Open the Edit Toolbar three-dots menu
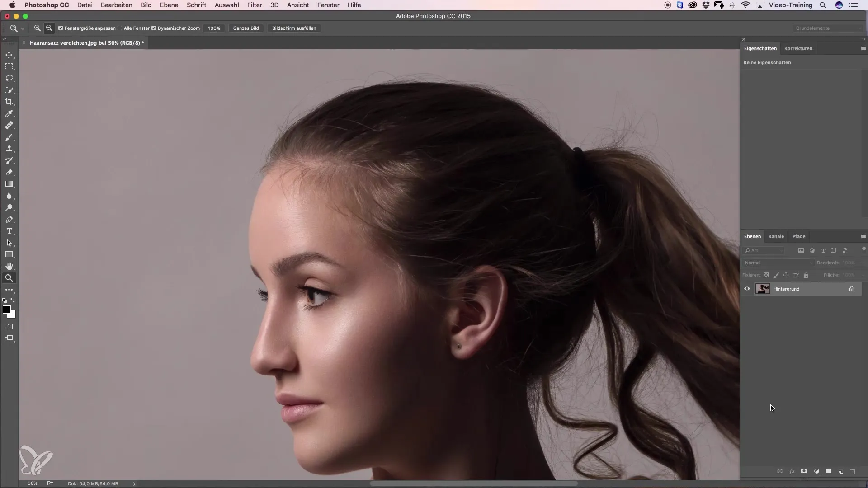 coord(9,290)
